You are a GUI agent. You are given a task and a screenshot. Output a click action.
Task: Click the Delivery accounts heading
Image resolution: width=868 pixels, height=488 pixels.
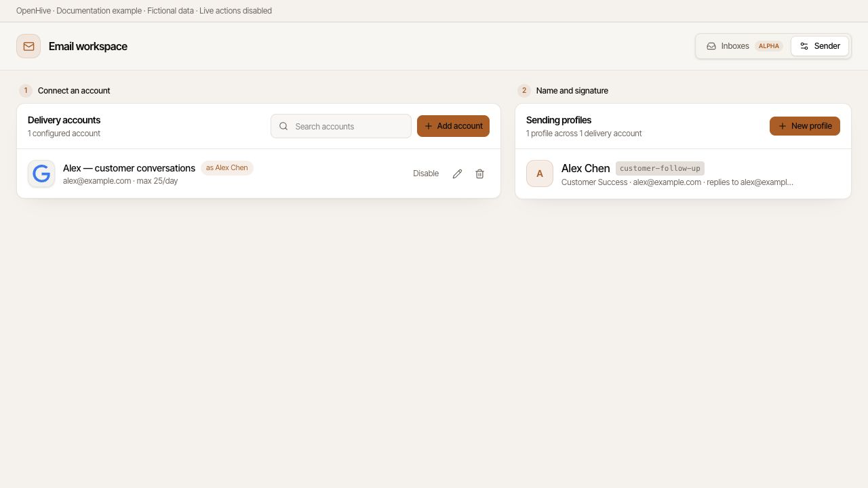click(64, 120)
